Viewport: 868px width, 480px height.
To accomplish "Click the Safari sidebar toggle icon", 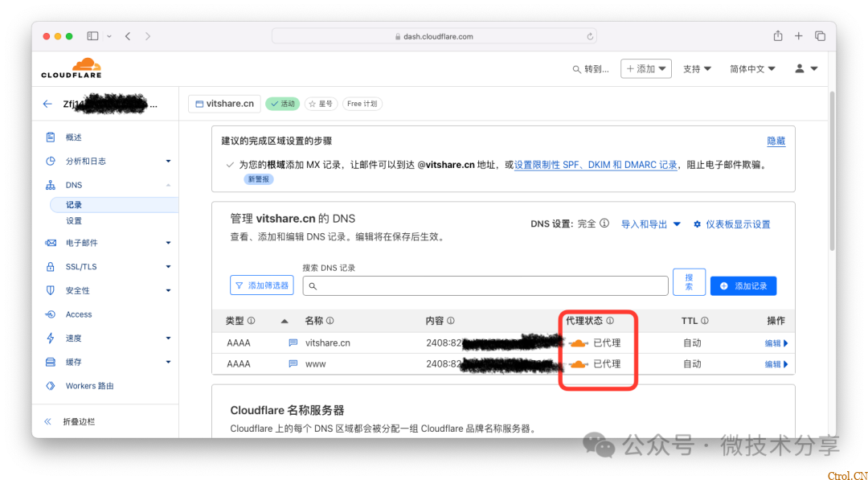I will click(92, 36).
